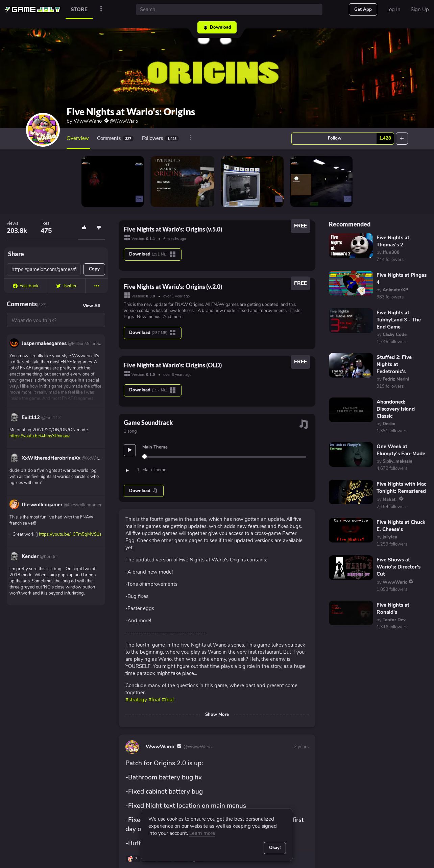
Task: Open theswollengamer avatar
Action: point(14,504)
